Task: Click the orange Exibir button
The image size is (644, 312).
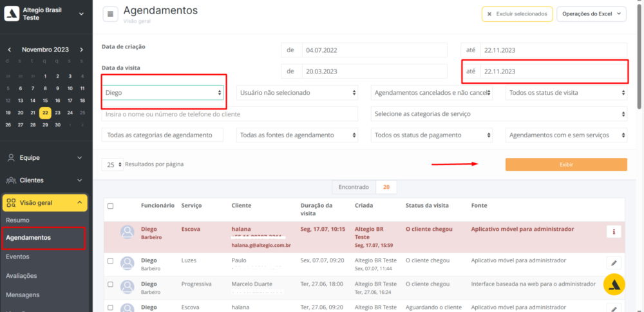Action: tap(566, 164)
